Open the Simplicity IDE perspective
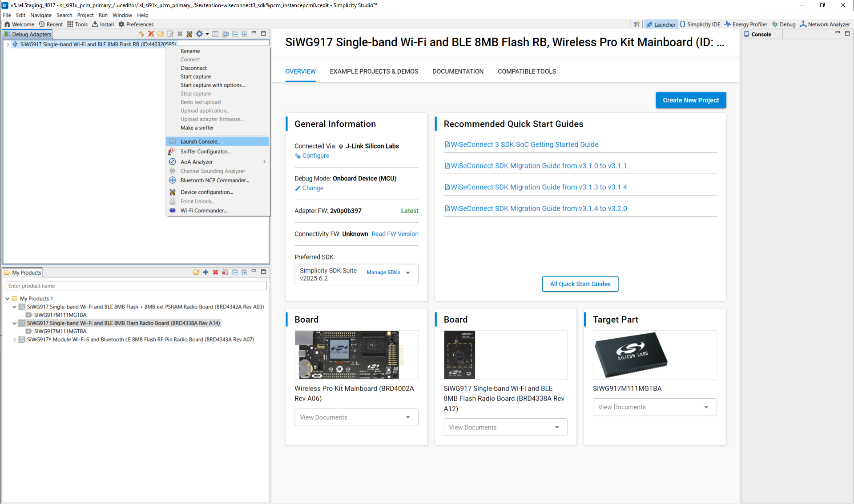854x504 pixels. (x=700, y=24)
